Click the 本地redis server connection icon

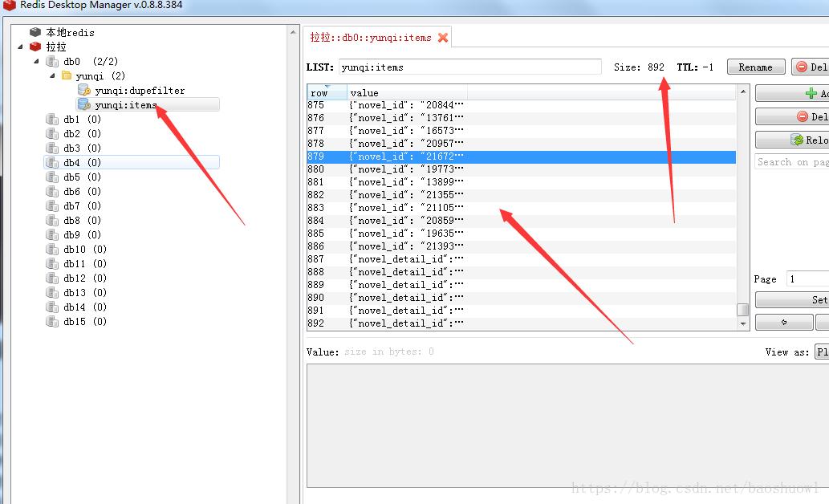pyautogui.click(x=35, y=32)
